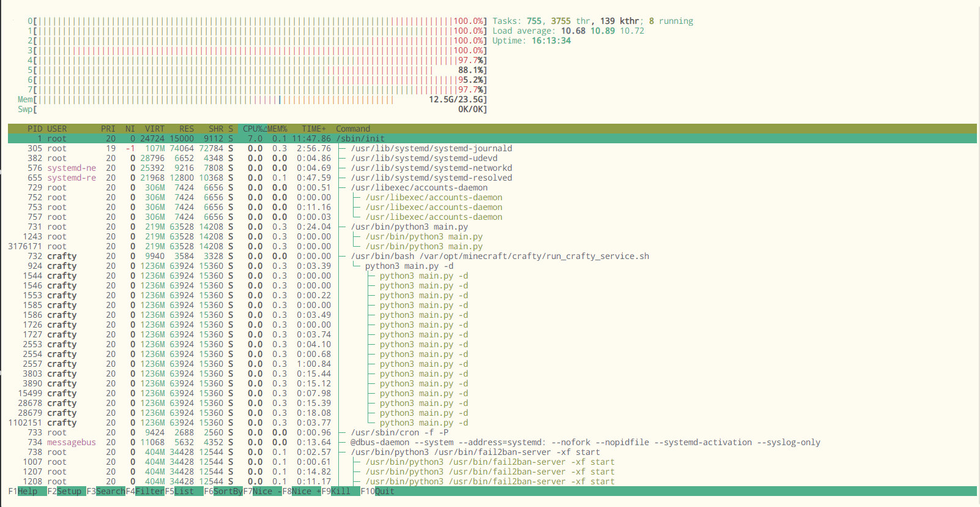This screenshot has width=980, height=507.
Task: Select fail2ban-server thread PID 1208
Action: pyautogui.click(x=492, y=481)
